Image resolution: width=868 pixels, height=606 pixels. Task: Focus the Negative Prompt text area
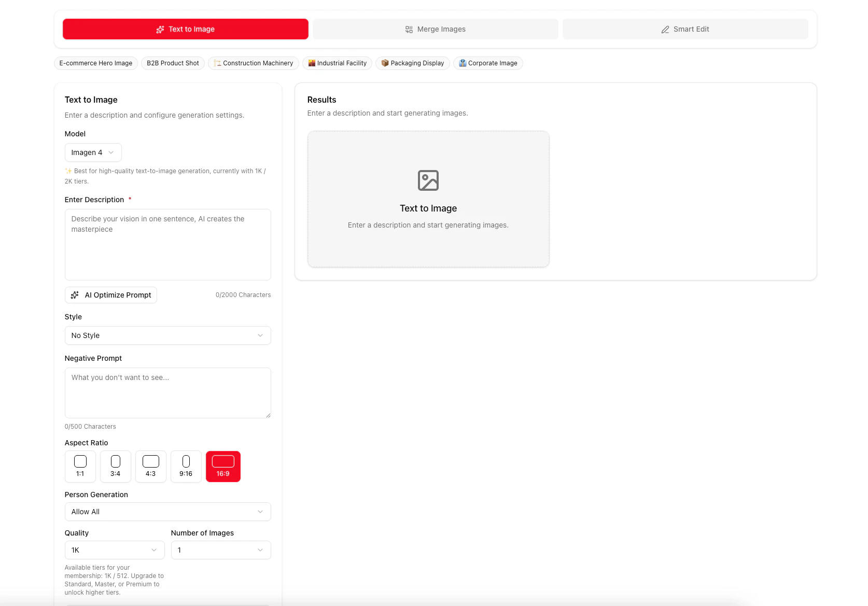click(x=168, y=393)
